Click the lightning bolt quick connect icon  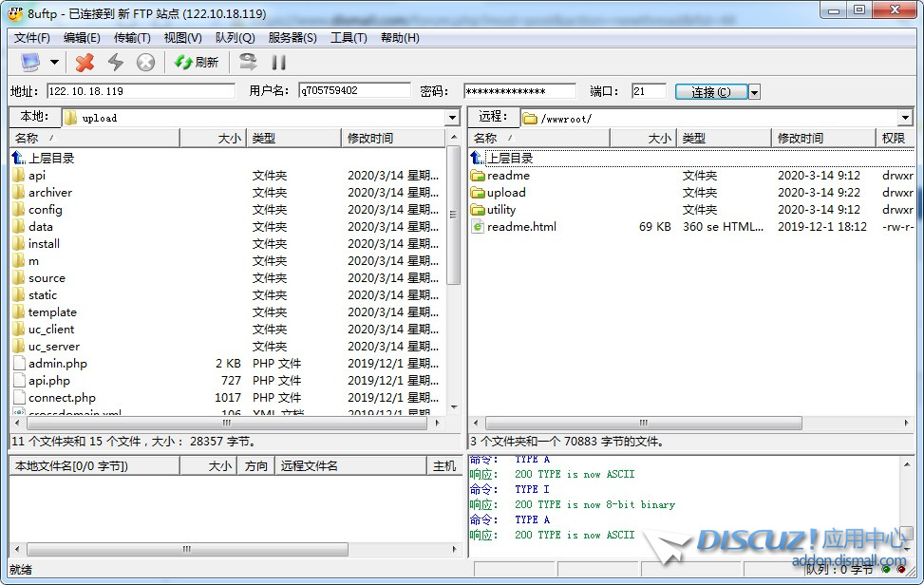115,63
